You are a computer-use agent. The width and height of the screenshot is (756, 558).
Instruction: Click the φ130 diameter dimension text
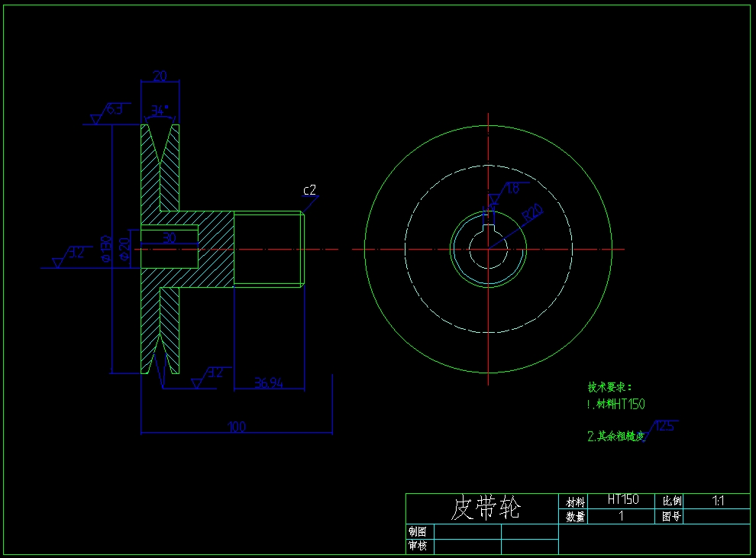[x=106, y=249]
